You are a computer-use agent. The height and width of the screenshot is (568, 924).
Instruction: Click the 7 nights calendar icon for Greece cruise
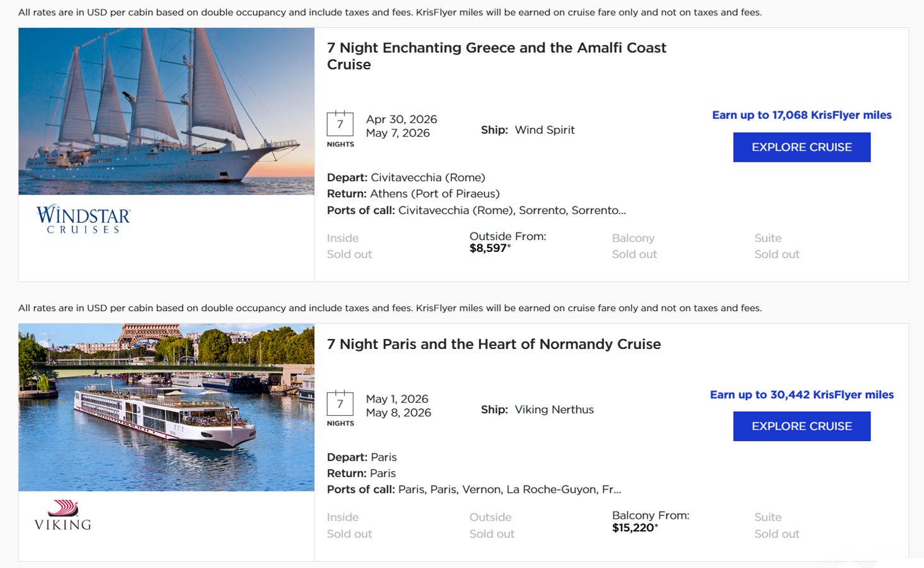pos(340,124)
